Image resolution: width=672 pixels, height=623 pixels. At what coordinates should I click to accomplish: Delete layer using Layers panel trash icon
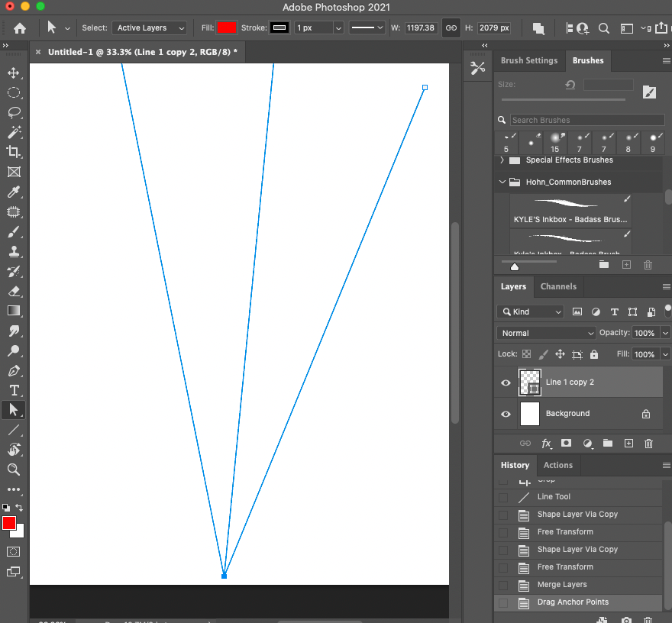point(648,444)
